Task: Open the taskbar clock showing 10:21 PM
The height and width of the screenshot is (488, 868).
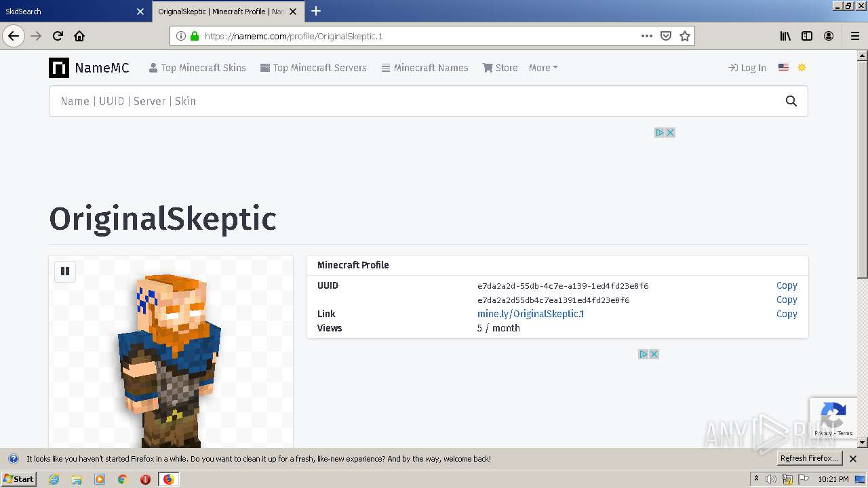Action: [x=833, y=479]
